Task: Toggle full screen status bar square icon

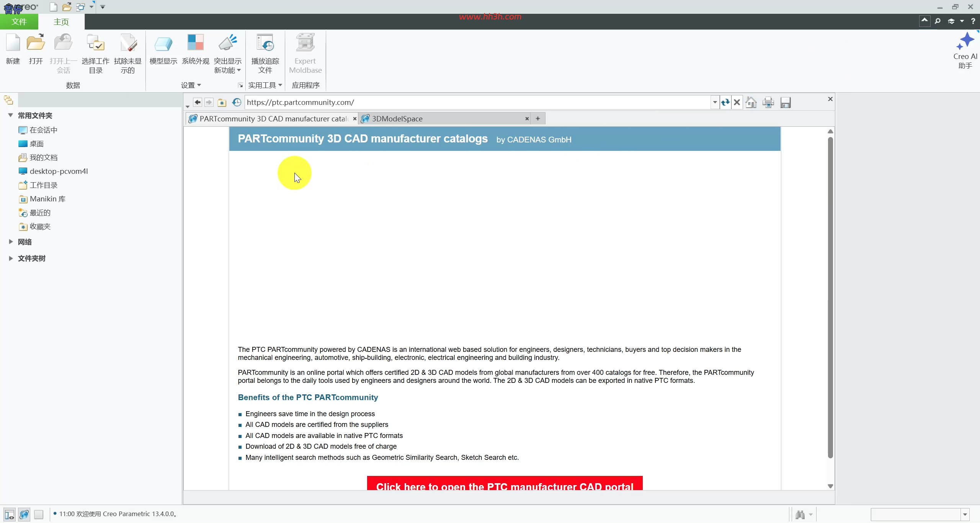Action: pyautogui.click(x=39, y=514)
